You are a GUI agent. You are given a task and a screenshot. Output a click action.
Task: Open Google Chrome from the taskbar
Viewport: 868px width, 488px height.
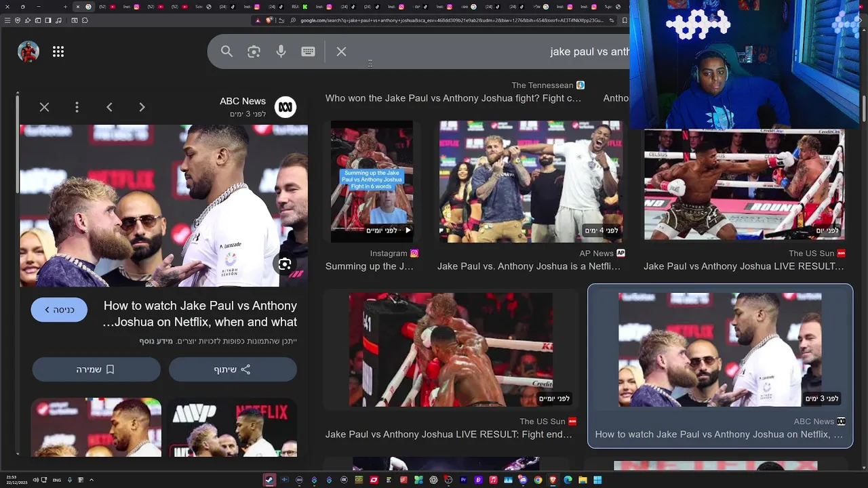point(538,480)
